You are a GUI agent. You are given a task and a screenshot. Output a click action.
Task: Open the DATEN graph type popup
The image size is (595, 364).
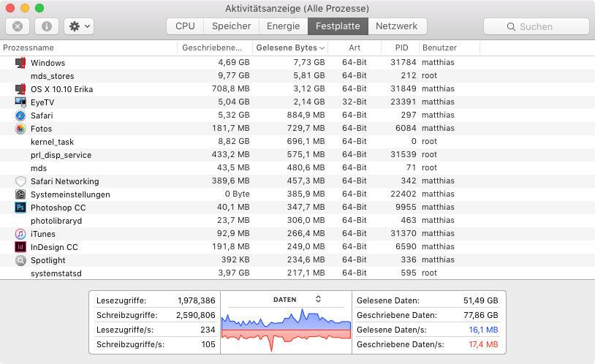pyautogui.click(x=297, y=300)
